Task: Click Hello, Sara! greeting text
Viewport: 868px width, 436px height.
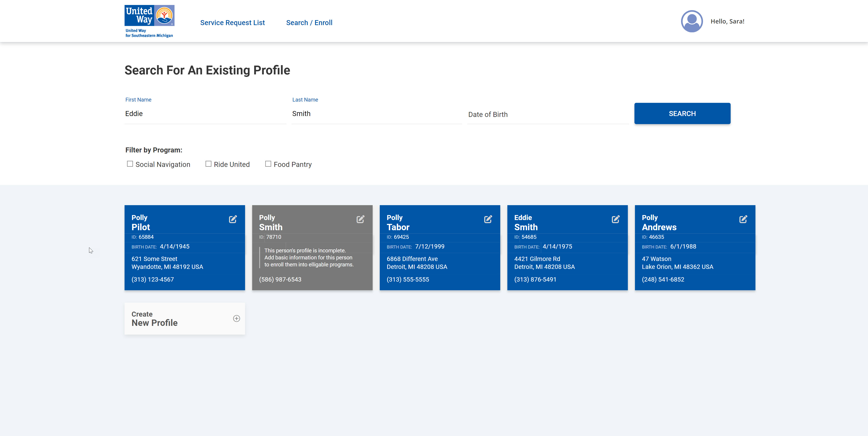Action: 727,21
